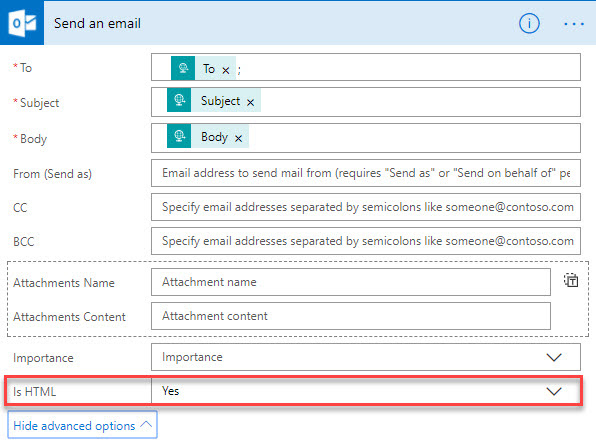Viewport: 596px width, 447px height.
Task: Click the dynamic content icon on the To token
Action: (x=183, y=68)
